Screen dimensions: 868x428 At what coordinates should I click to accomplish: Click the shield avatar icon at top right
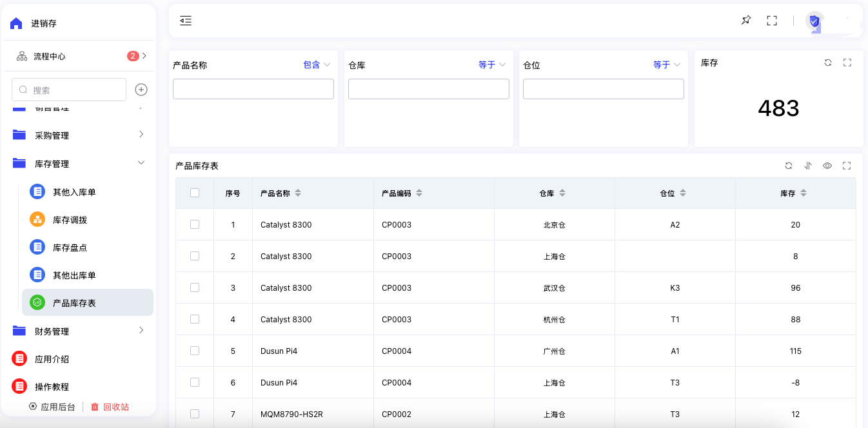(x=814, y=21)
